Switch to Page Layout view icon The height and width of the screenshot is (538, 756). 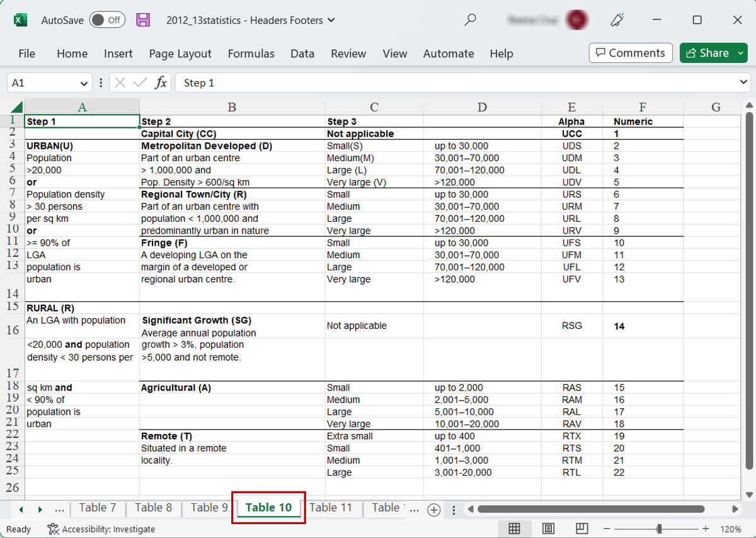coord(548,529)
